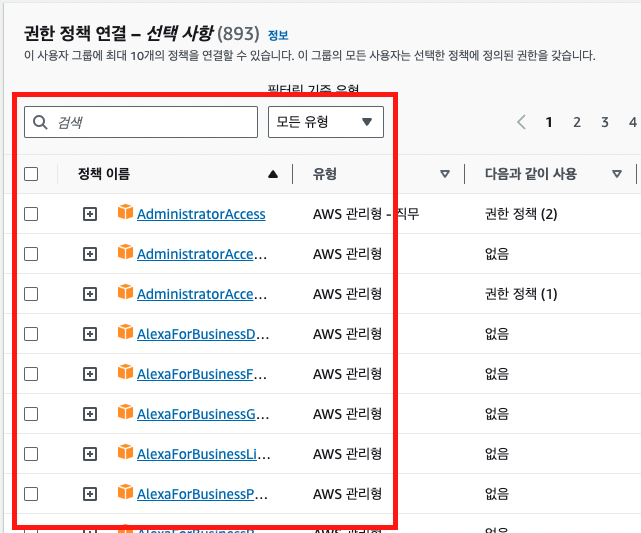The image size is (641, 533).
Task: Sort by 정책 이름 using the ascending arrow
Action: coord(273,175)
